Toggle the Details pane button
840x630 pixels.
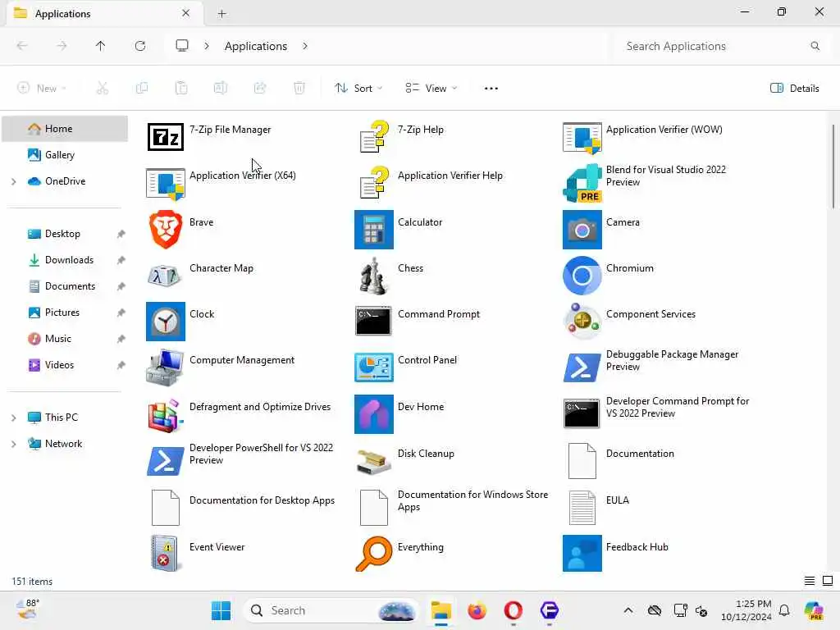click(x=794, y=89)
